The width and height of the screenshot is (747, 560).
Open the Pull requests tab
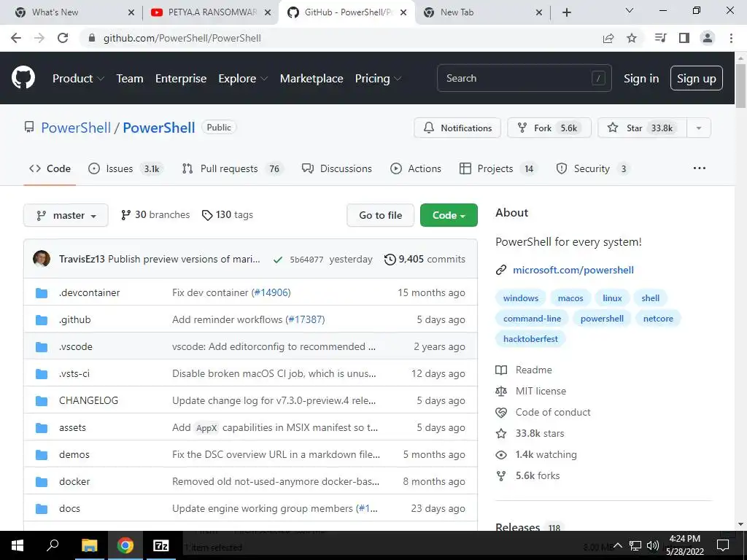[x=233, y=168]
